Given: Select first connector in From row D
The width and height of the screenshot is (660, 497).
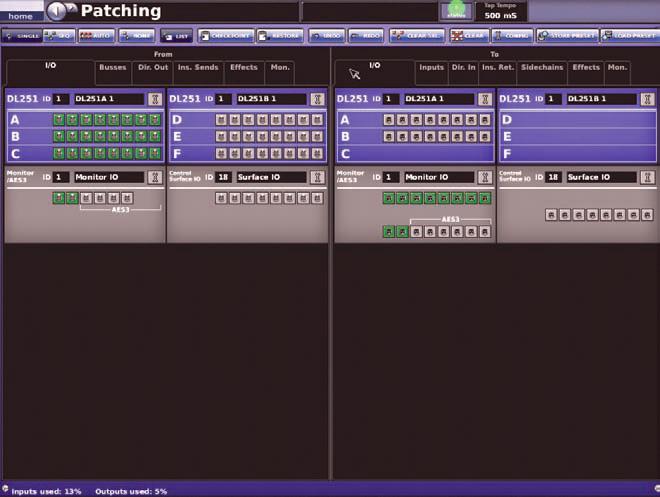Looking at the screenshot, I should coord(221,120).
